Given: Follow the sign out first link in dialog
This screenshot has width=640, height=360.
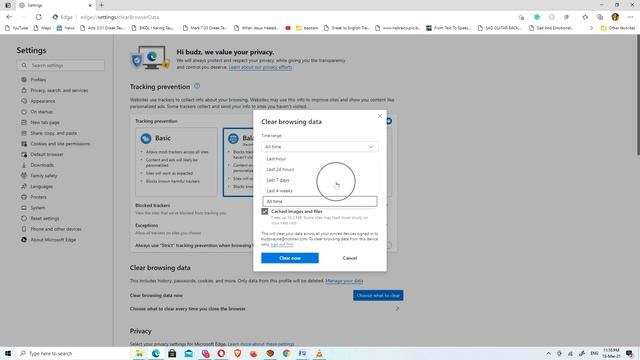Looking at the screenshot, I should point(282,244).
